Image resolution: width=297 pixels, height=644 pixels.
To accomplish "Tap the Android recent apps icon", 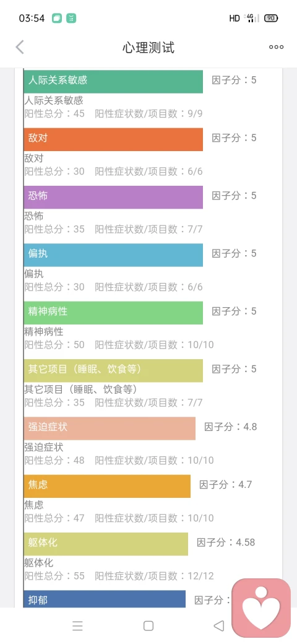I will [x=77, y=625].
